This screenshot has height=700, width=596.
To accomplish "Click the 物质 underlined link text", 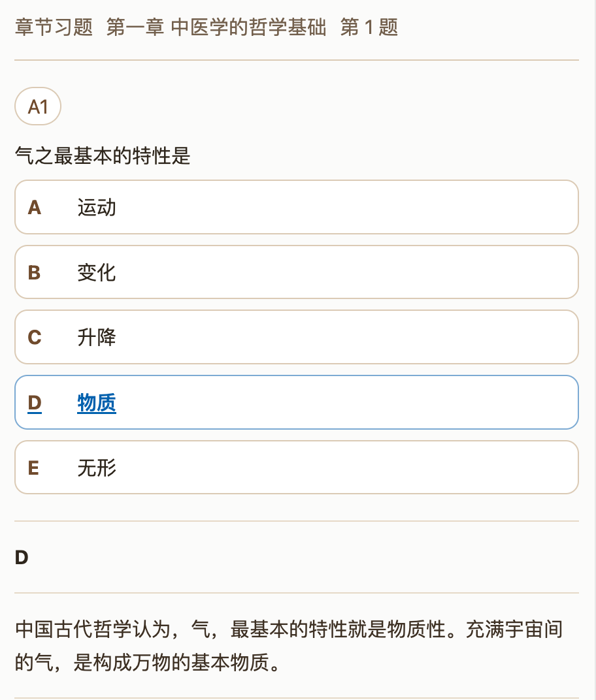I will (x=97, y=403).
